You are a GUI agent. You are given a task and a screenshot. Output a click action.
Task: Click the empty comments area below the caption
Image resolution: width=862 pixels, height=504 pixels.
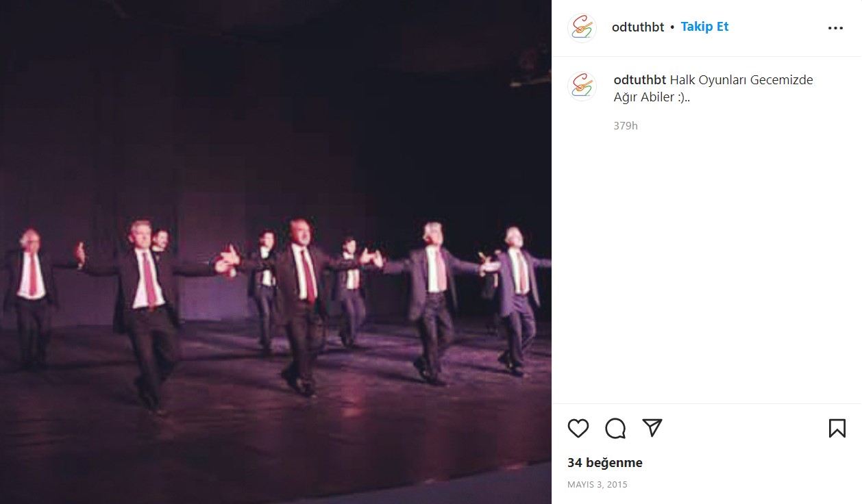706,267
